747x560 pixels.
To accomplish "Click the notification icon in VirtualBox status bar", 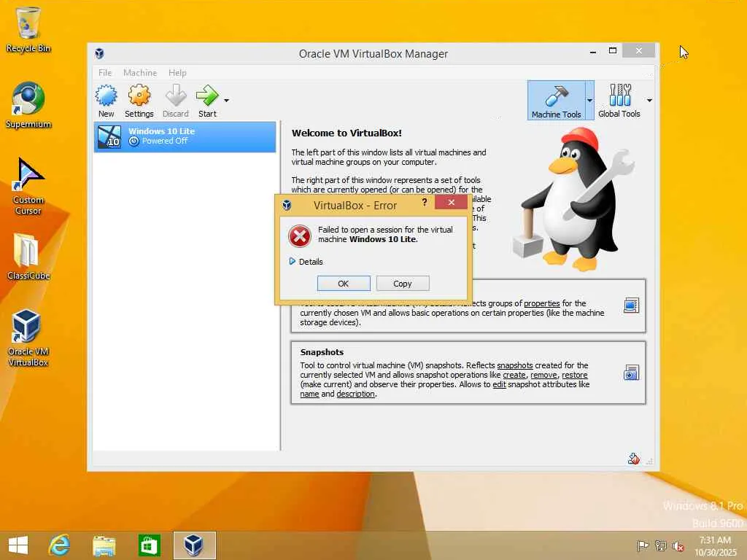I will tap(634, 459).
